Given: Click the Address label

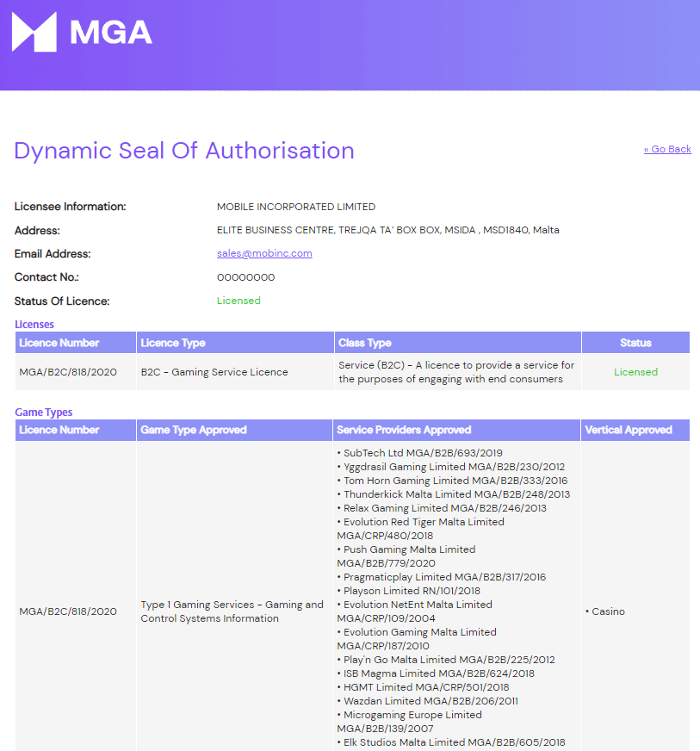Looking at the screenshot, I should click(x=37, y=230).
